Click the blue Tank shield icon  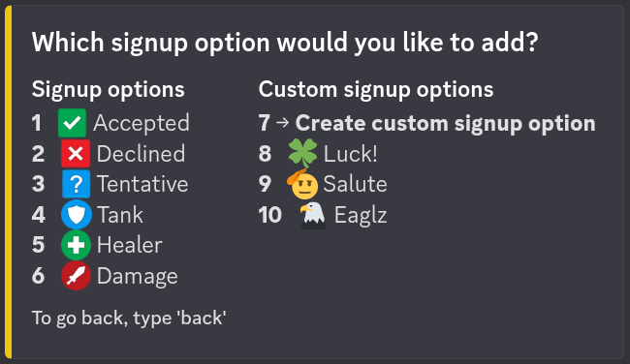coord(77,215)
